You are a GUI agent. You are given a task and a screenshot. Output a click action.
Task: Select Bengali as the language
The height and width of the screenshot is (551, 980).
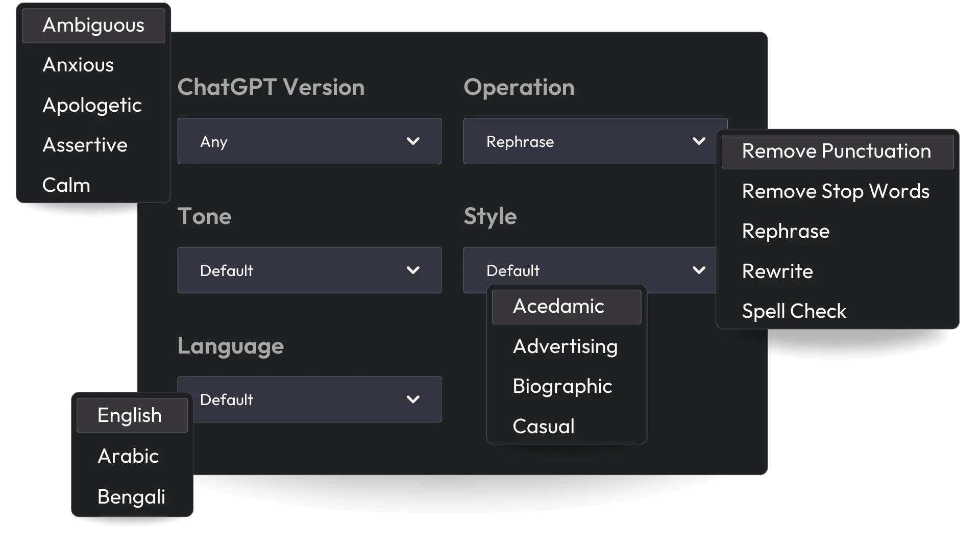(131, 496)
